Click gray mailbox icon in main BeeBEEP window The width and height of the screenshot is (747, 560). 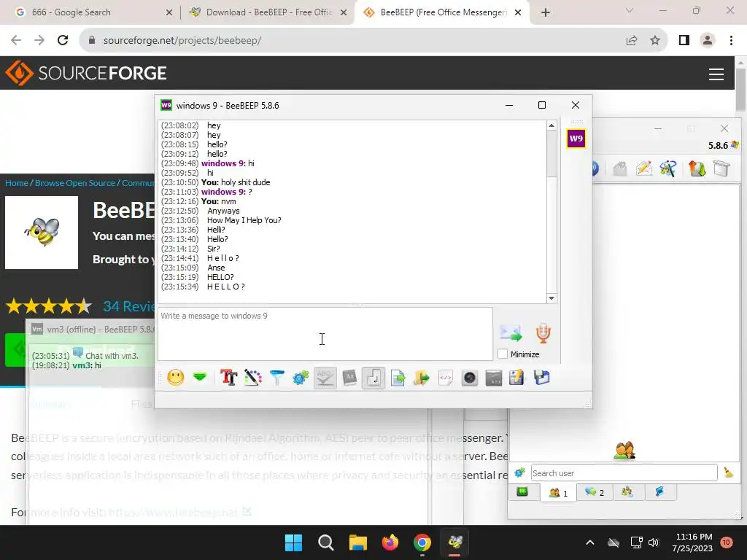coord(620,168)
